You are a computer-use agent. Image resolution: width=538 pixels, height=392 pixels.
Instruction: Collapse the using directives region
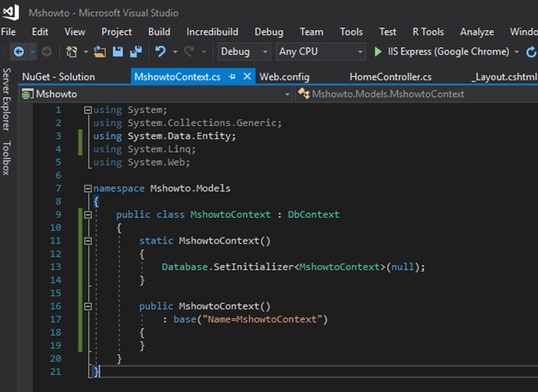coord(88,110)
